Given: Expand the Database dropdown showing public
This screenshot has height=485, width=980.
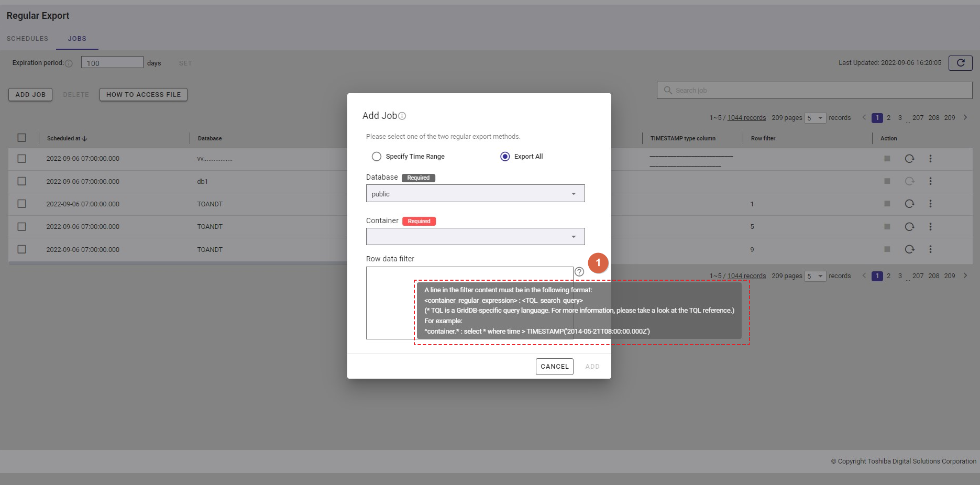Looking at the screenshot, I should [x=475, y=194].
